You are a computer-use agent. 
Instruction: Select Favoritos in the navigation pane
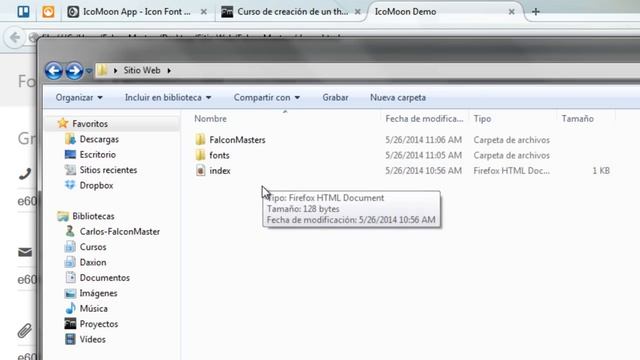point(90,124)
